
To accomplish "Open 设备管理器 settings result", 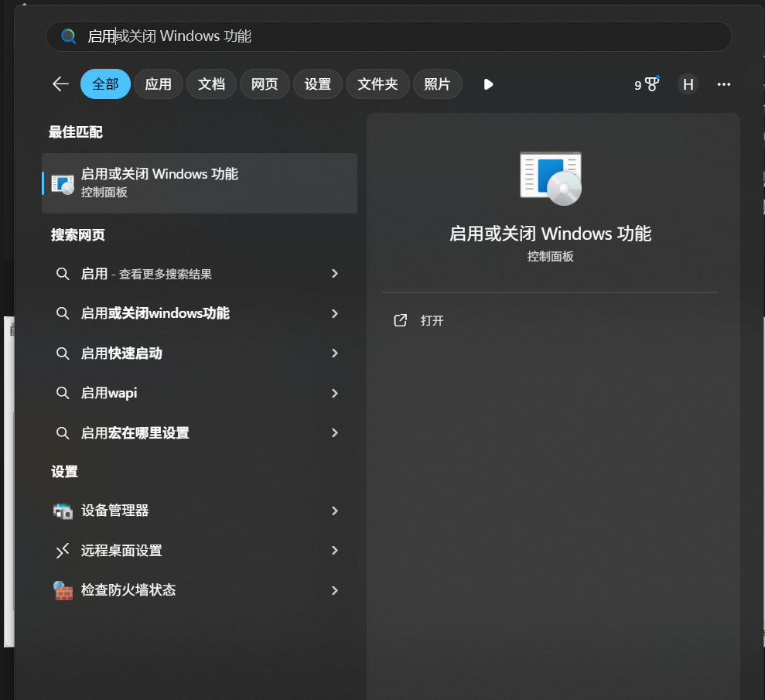I will click(200, 510).
